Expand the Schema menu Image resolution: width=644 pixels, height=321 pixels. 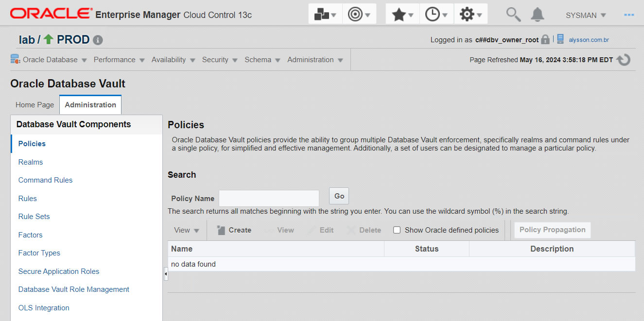click(x=262, y=60)
